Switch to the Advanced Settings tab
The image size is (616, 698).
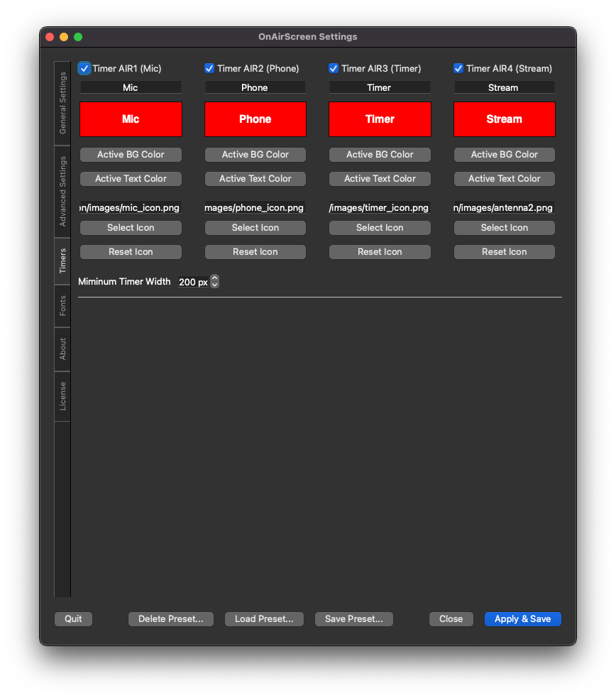pos(62,191)
